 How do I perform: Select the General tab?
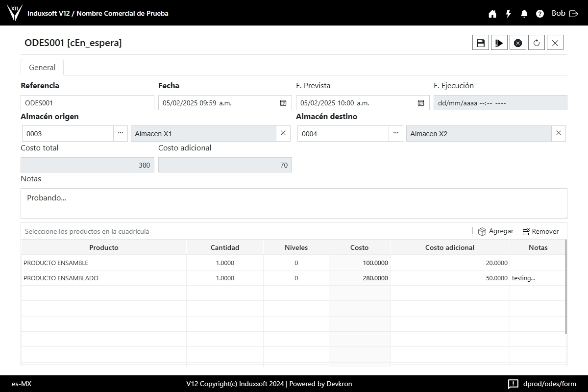coord(42,68)
